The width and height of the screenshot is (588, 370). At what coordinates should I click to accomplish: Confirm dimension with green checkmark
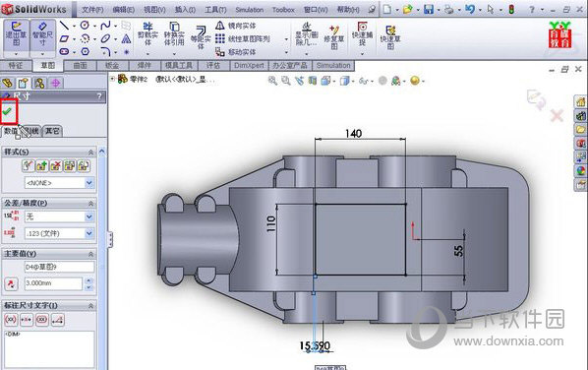tap(7, 111)
